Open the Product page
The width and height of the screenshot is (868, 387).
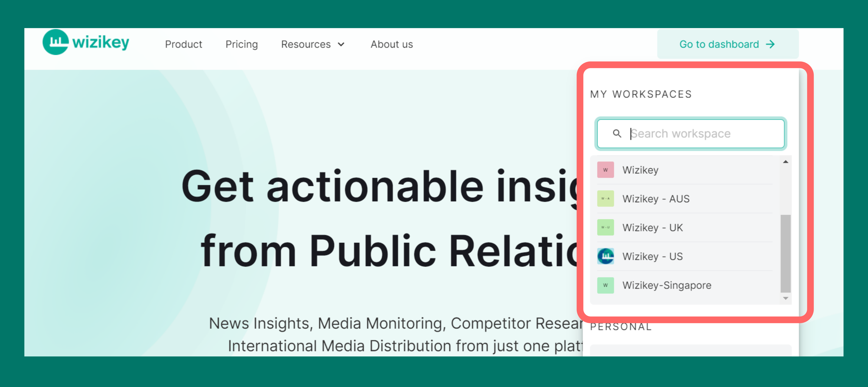tap(183, 44)
